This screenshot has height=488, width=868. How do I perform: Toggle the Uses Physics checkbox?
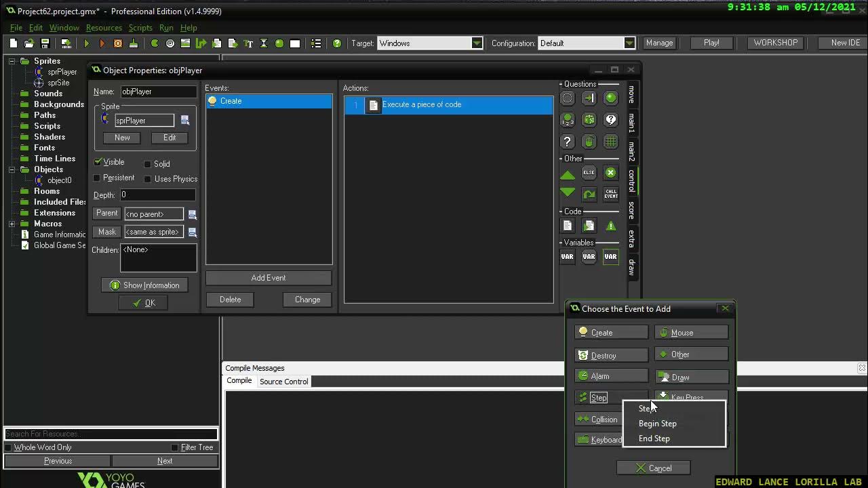[147, 179]
